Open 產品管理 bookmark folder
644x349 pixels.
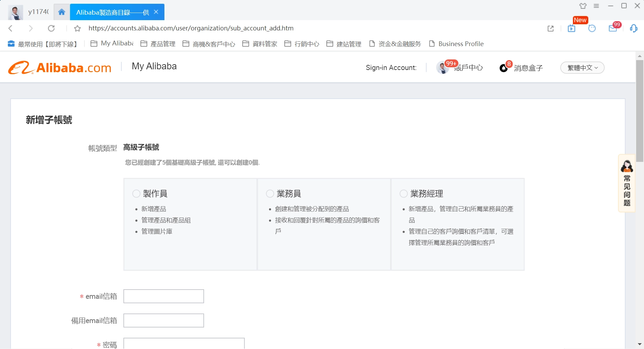coord(158,44)
